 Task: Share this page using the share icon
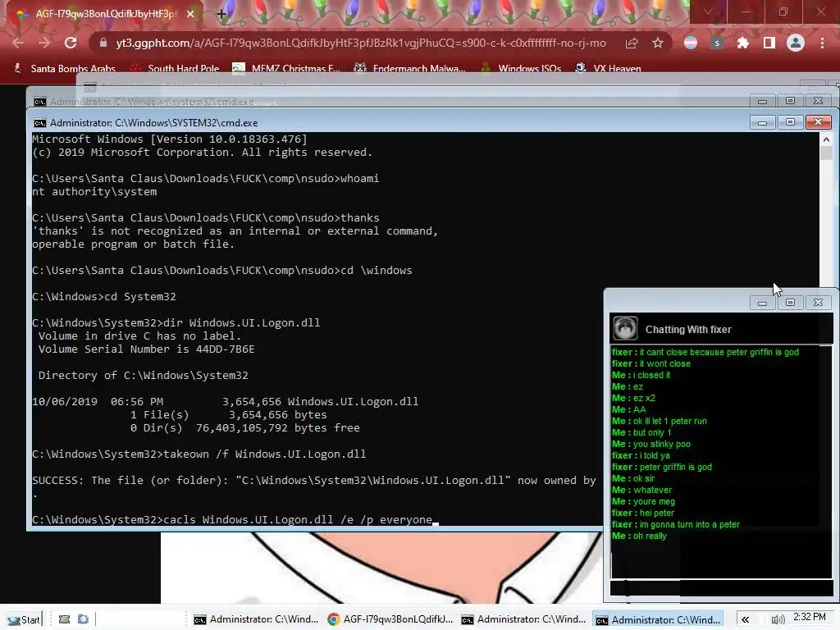[632, 43]
